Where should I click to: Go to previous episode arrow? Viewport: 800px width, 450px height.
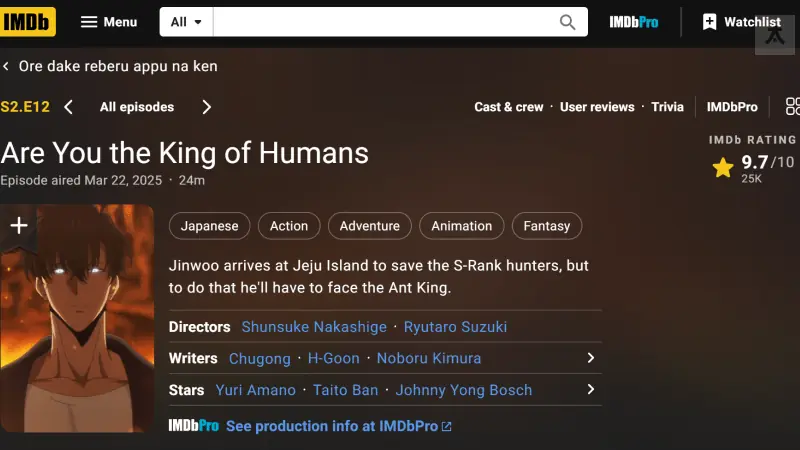point(69,107)
